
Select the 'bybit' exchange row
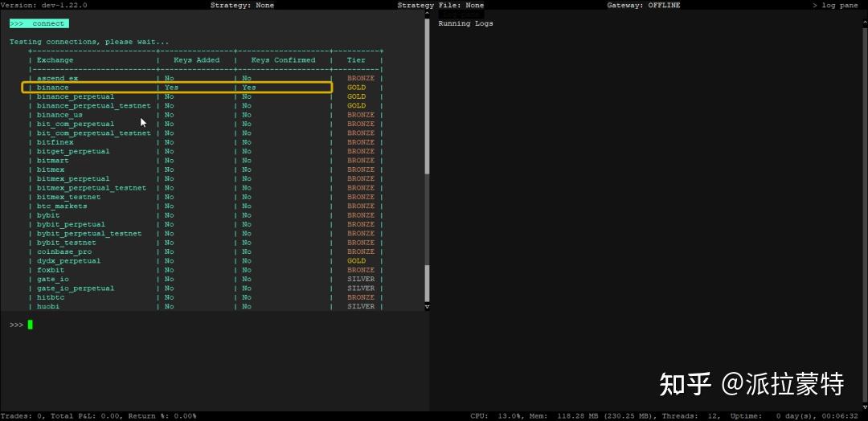click(206, 215)
